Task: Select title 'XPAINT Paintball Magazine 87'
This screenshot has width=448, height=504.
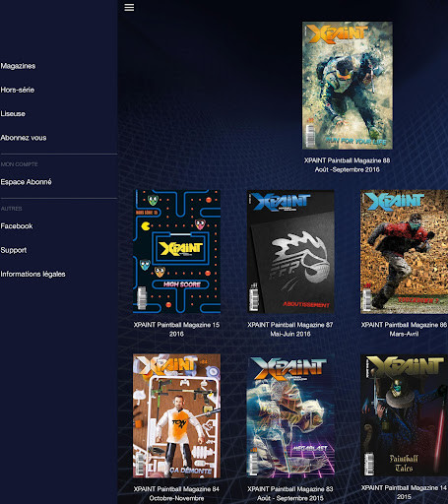Action: click(290, 325)
